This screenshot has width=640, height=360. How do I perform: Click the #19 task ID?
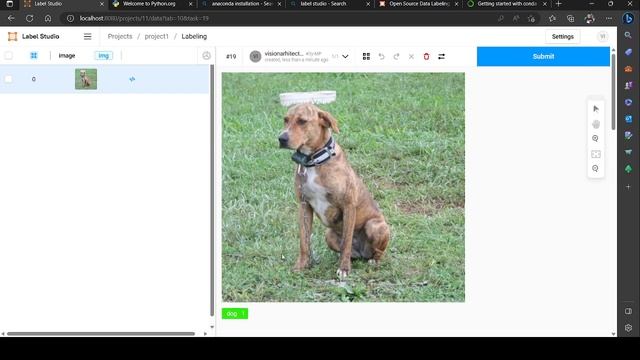pyautogui.click(x=231, y=56)
